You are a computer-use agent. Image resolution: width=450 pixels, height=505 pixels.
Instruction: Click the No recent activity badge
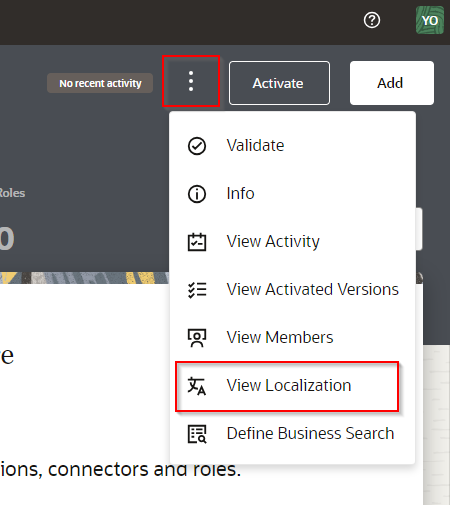100,83
